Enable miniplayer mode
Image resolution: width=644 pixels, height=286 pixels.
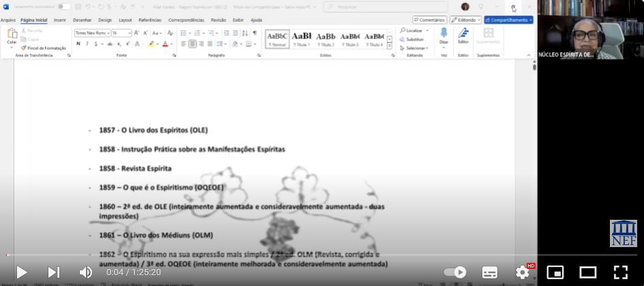pos(555,272)
